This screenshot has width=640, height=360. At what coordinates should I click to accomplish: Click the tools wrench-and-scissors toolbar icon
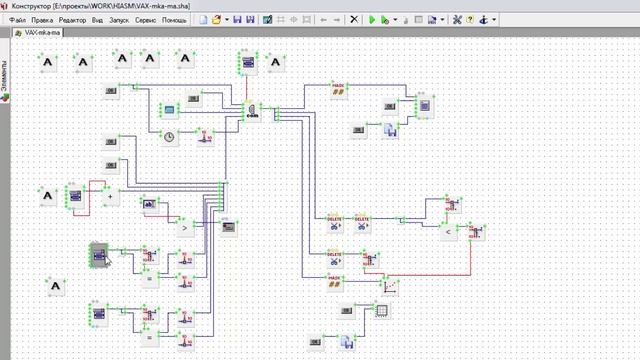pos(457,20)
